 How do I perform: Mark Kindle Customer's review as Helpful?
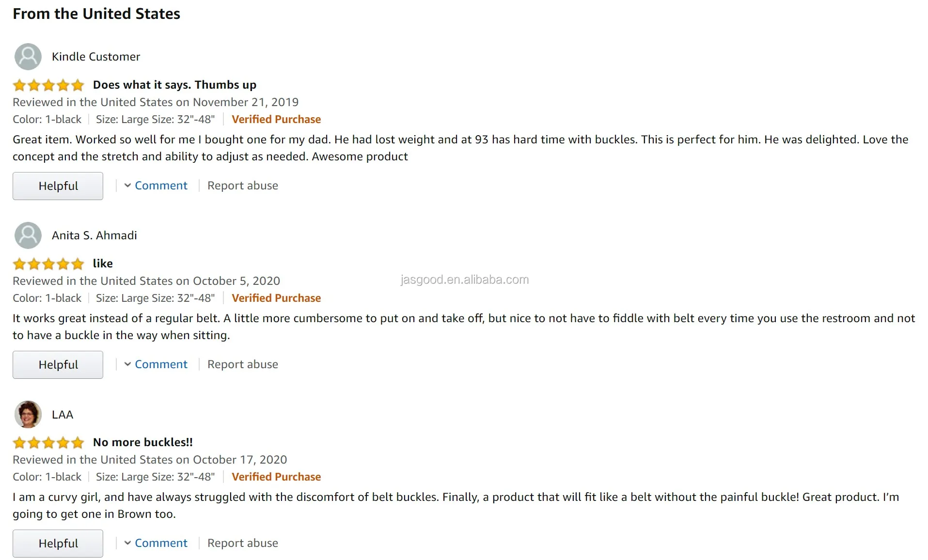coord(58,186)
